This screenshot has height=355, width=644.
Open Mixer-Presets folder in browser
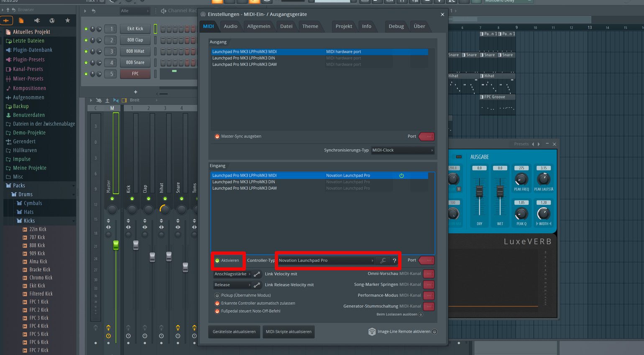tap(28, 79)
